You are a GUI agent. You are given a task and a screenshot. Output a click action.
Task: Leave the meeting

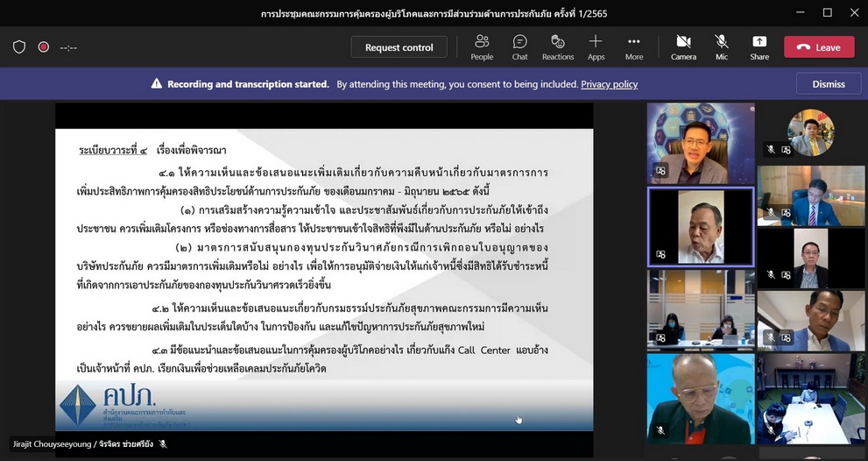point(819,47)
